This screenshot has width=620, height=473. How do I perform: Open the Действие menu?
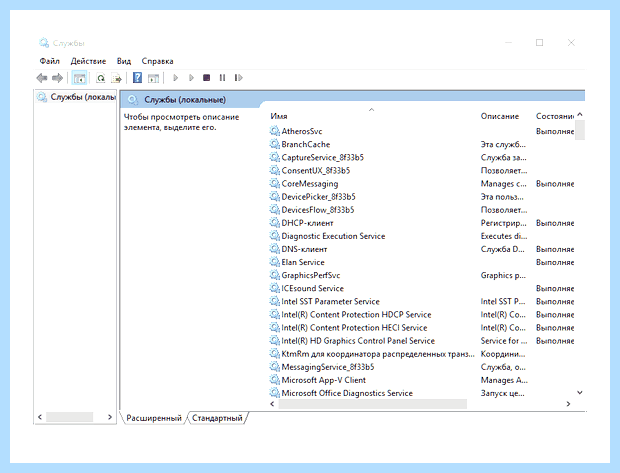point(88,61)
